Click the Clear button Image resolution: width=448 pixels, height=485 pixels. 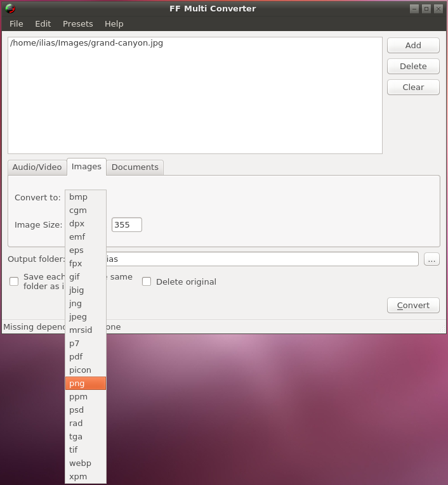click(x=413, y=87)
